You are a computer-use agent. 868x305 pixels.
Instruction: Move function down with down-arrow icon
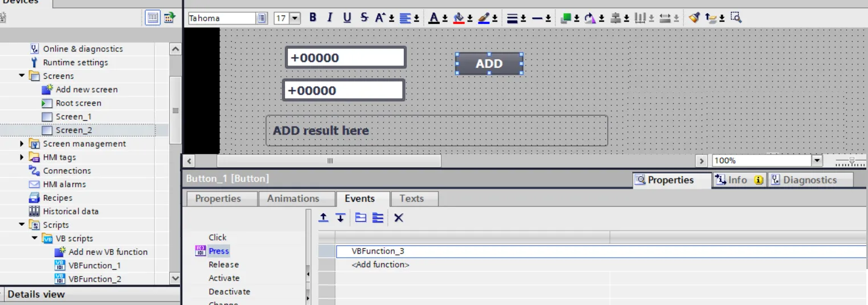pos(340,218)
